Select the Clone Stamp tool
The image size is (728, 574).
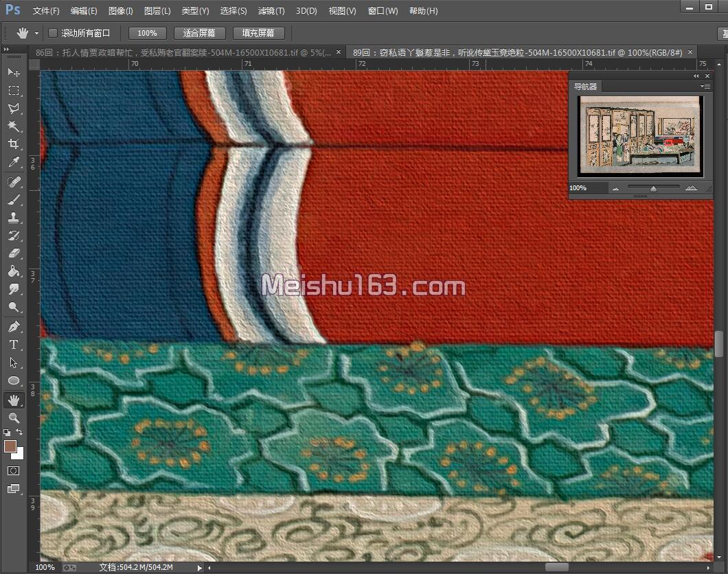tap(14, 218)
